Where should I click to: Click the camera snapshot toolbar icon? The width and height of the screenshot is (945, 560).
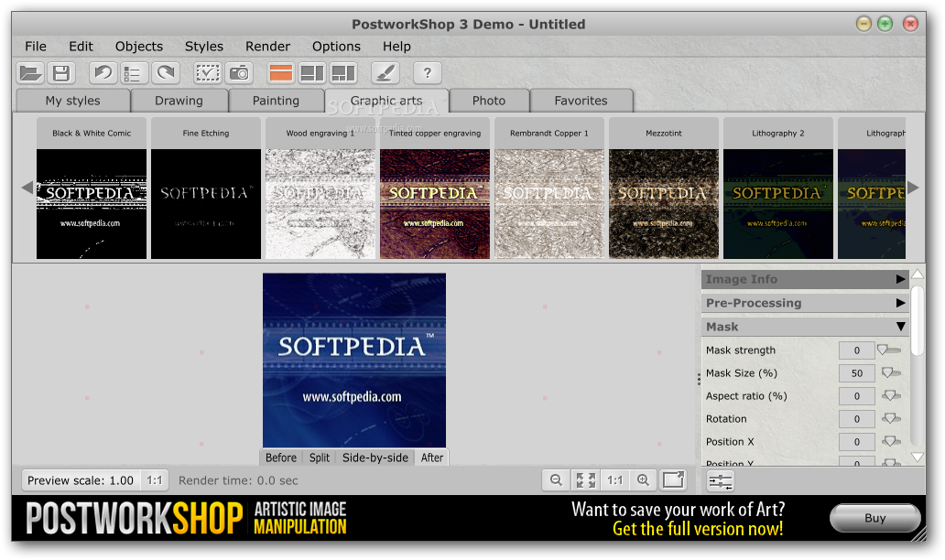[x=239, y=73]
